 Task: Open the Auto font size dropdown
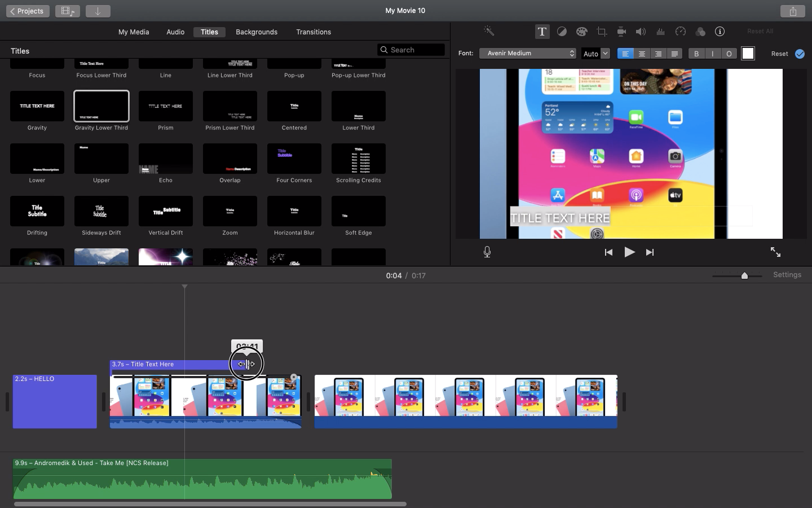click(595, 54)
